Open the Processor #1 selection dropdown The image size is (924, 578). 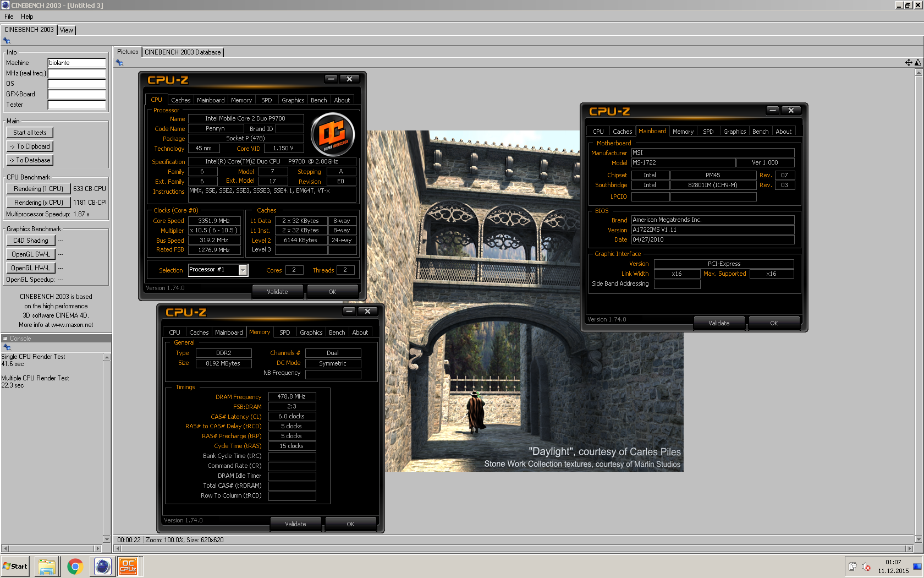pyautogui.click(x=243, y=270)
